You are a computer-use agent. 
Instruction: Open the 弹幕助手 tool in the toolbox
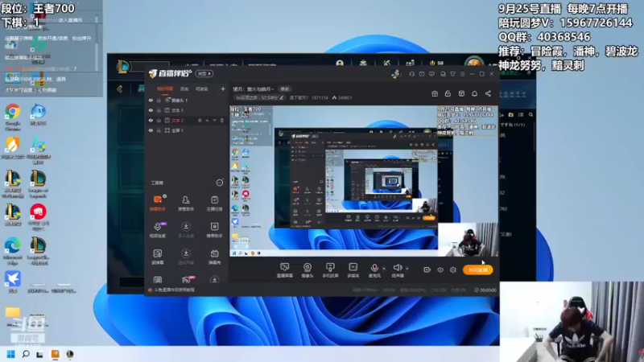[158, 203]
